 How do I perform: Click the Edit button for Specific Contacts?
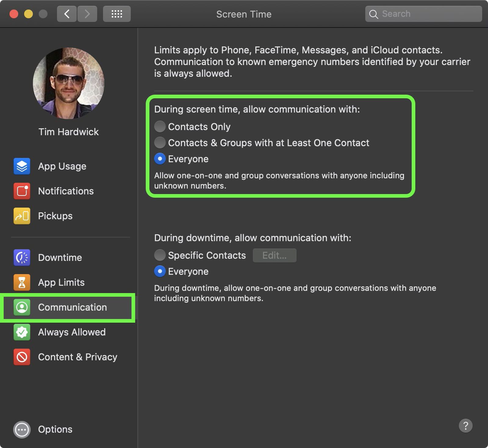click(x=274, y=255)
